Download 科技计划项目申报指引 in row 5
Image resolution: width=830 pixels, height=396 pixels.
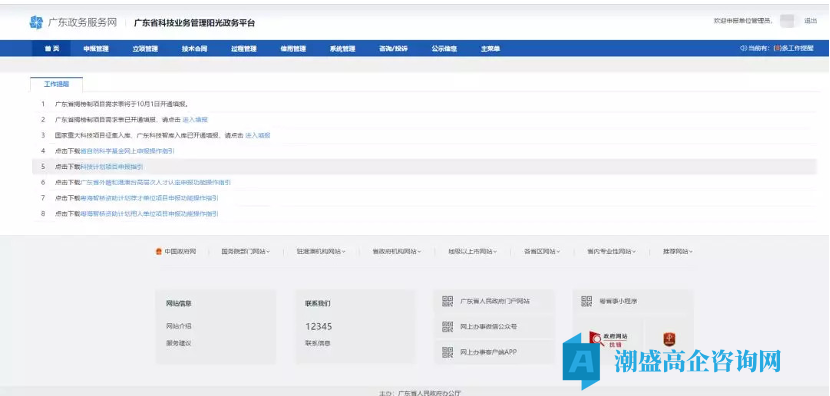[x=111, y=167]
